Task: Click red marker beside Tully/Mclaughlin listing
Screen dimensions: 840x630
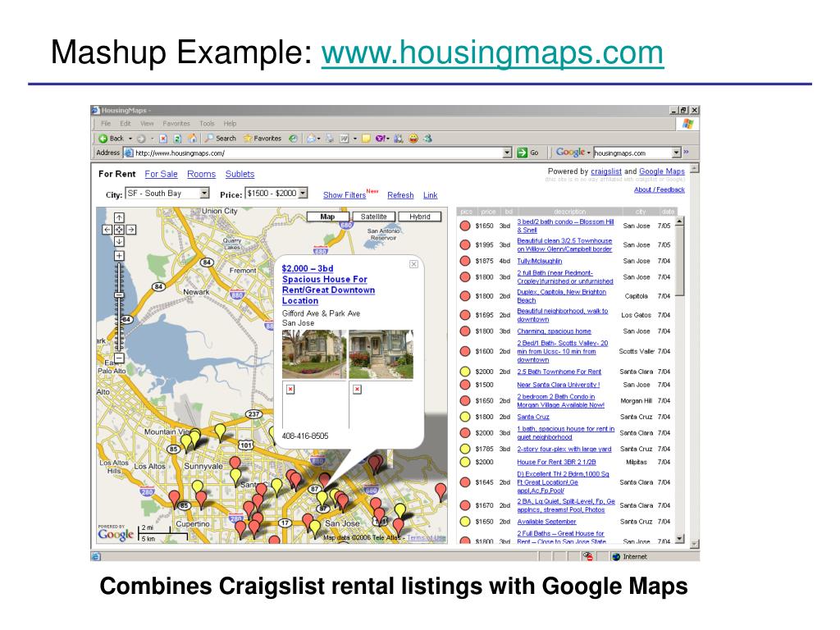Action: [x=465, y=261]
